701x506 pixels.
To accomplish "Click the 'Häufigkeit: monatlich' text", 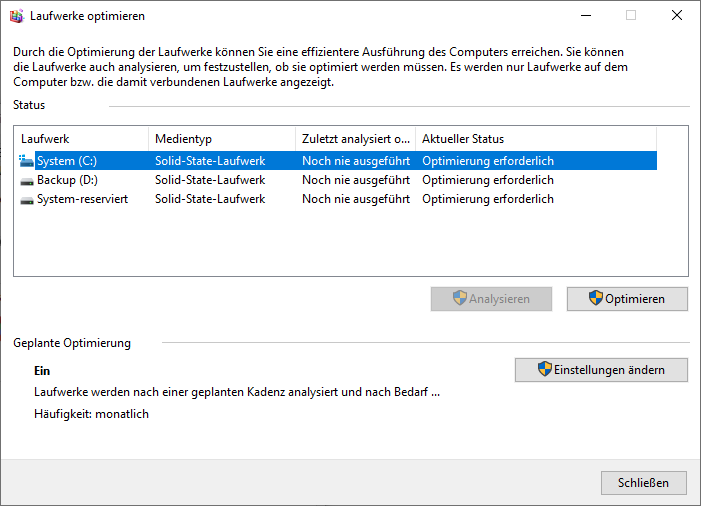I will click(91, 414).
